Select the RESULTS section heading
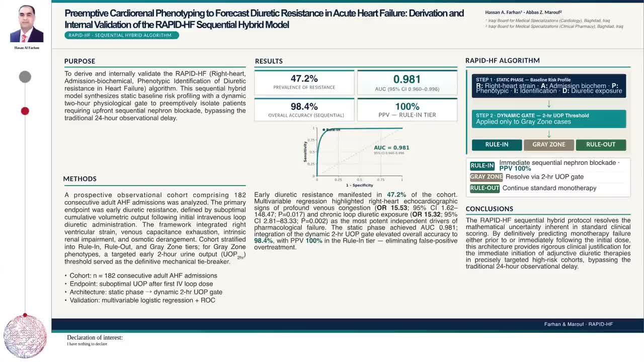This screenshot has width=644, height=362. pyautogui.click(x=269, y=61)
